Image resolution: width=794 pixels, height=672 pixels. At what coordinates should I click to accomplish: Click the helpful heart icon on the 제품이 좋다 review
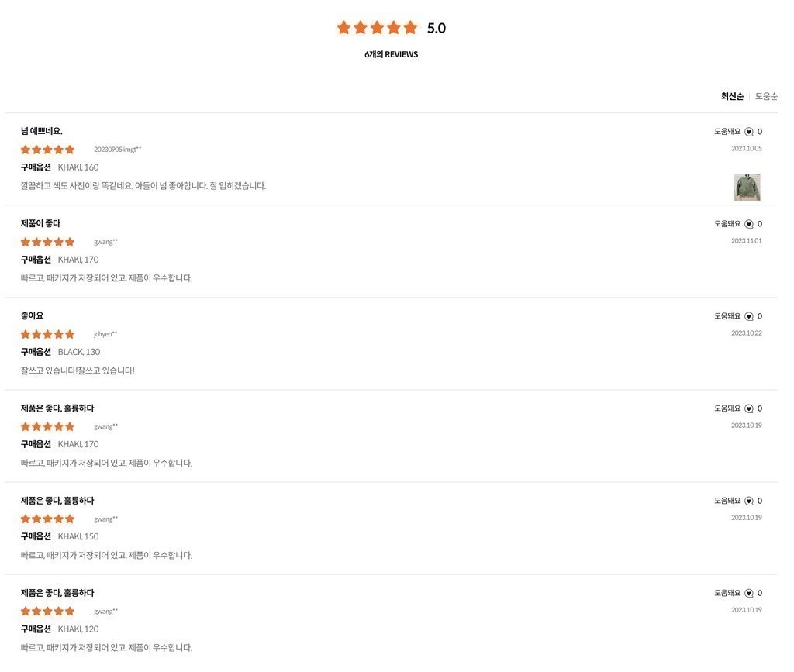(749, 224)
